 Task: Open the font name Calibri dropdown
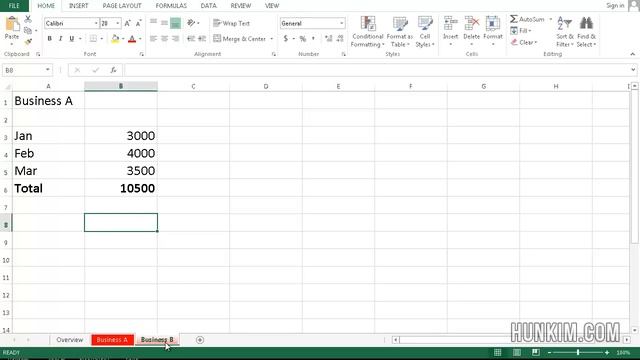[x=96, y=24]
